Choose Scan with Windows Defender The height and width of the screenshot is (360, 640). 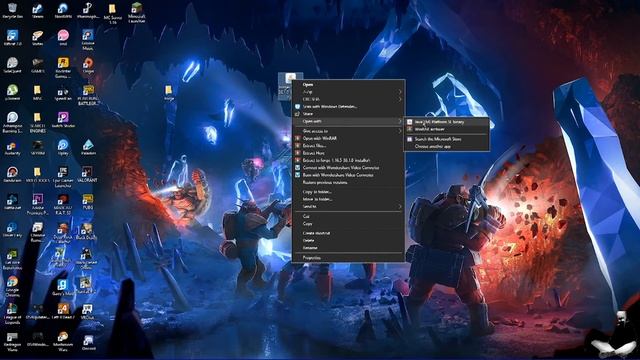(349, 107)
